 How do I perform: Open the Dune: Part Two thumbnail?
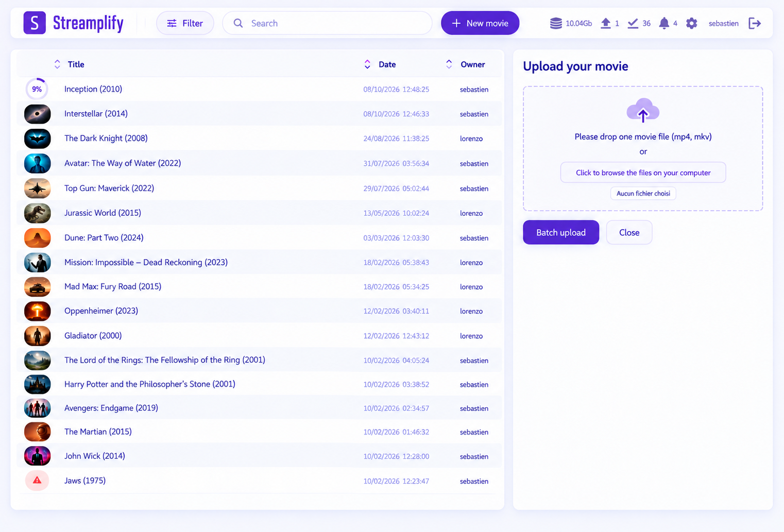(37, 238)
